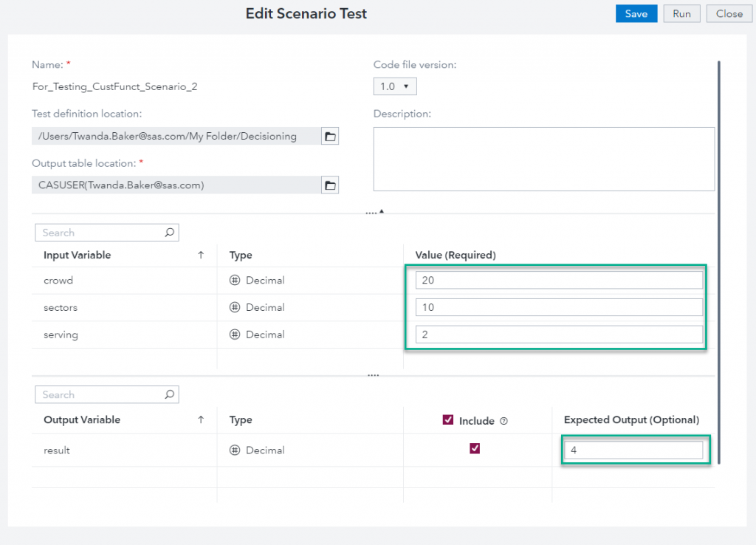The height and width of the screenshot is (545, 756).
Task: Run the scenario test
Action: pos(681,13)
